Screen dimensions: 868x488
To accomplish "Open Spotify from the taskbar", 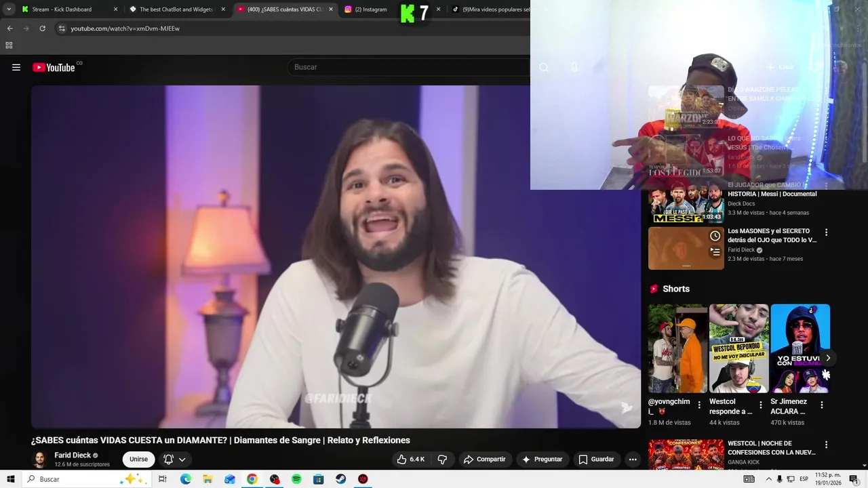I will [x=296, y=479].
